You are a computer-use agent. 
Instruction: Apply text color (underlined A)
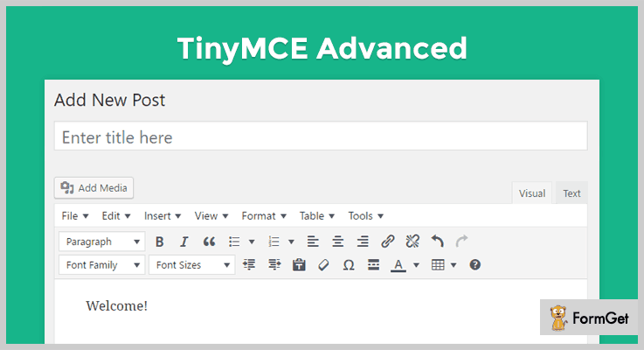tap(398, 265)
